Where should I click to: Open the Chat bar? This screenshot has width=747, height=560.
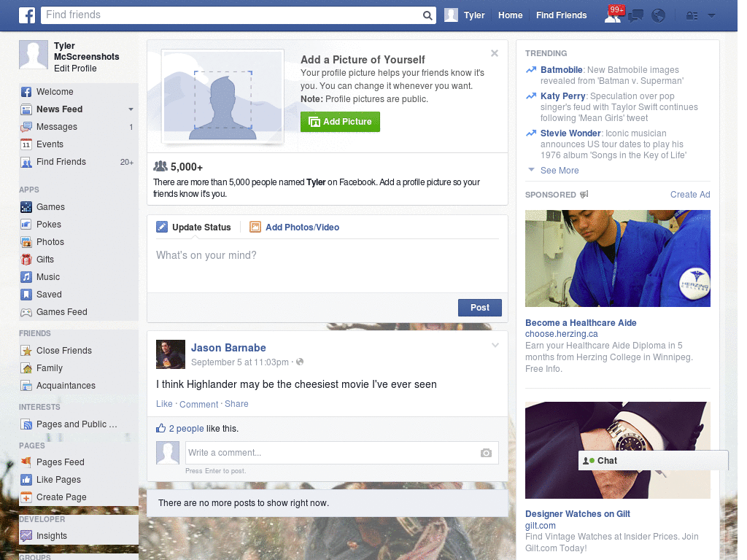[653, 461]
